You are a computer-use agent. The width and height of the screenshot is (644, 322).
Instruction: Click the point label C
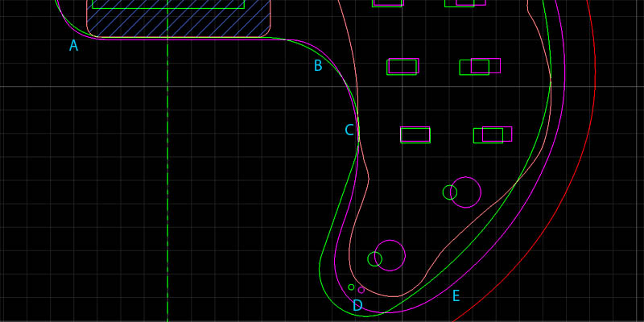pyautogui.click(x=349, y=130)
